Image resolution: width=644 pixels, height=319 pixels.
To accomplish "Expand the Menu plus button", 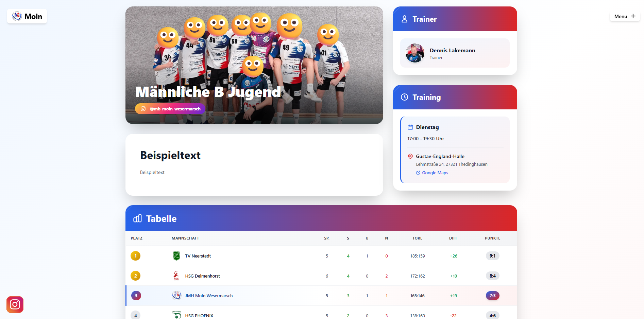I will point(625,16).
